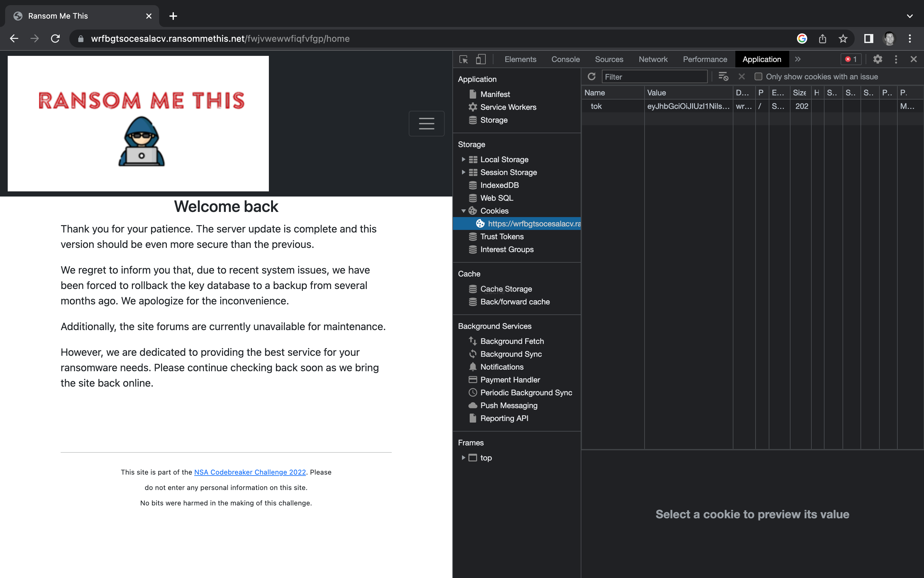Screen dimensions: 924x578
Task: Bookmark this tab with the star icon
Action: coord(843,39)
